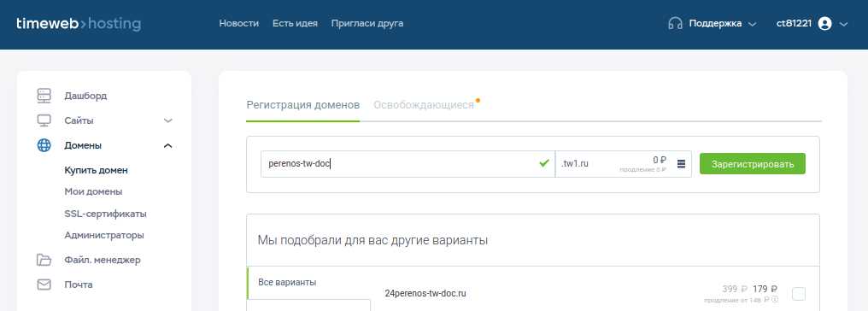This screenshot has height=311, width=868.
Task: Open Купить домен in the sidebar
Action: pyautogui.click(x=96, y=170)
